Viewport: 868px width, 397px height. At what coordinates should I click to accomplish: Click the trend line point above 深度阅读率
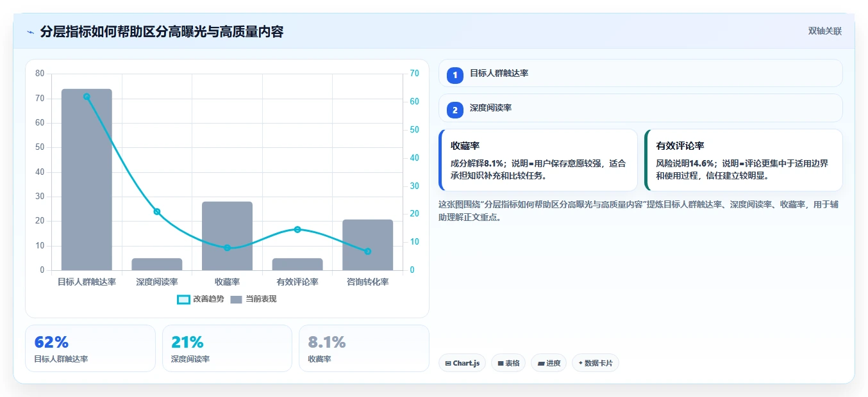click(157, 212)
